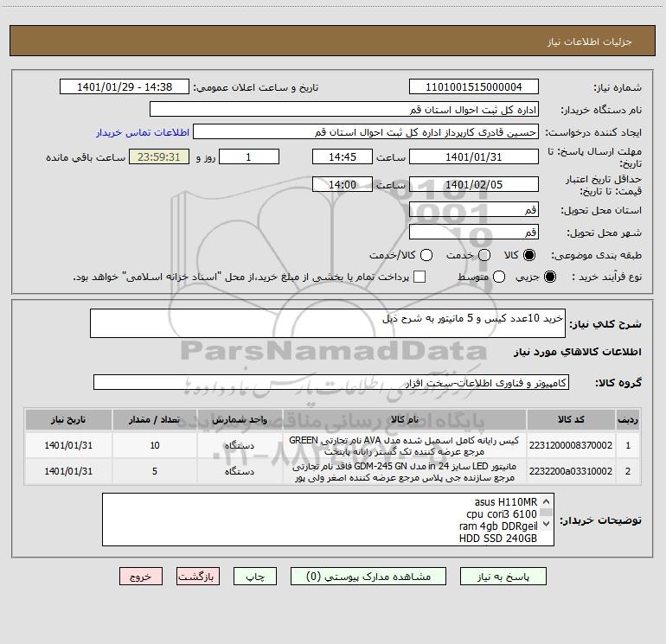Click the نام کالا column header
The width and height of the screenshot is (666, 644).
405,420
